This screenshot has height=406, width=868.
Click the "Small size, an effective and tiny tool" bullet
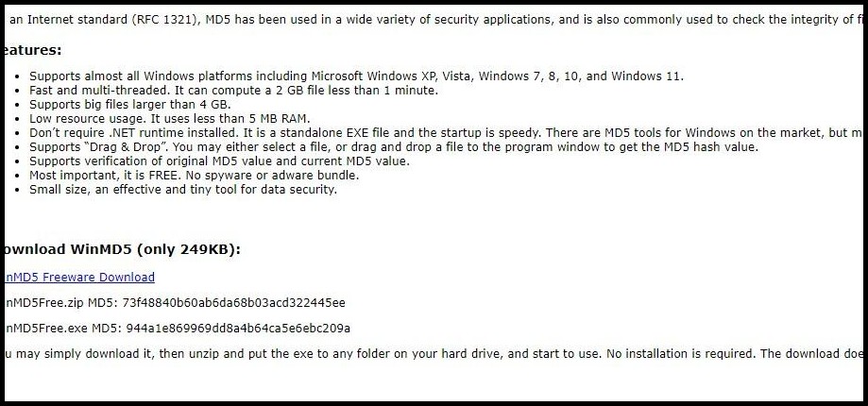pos(182,190)
